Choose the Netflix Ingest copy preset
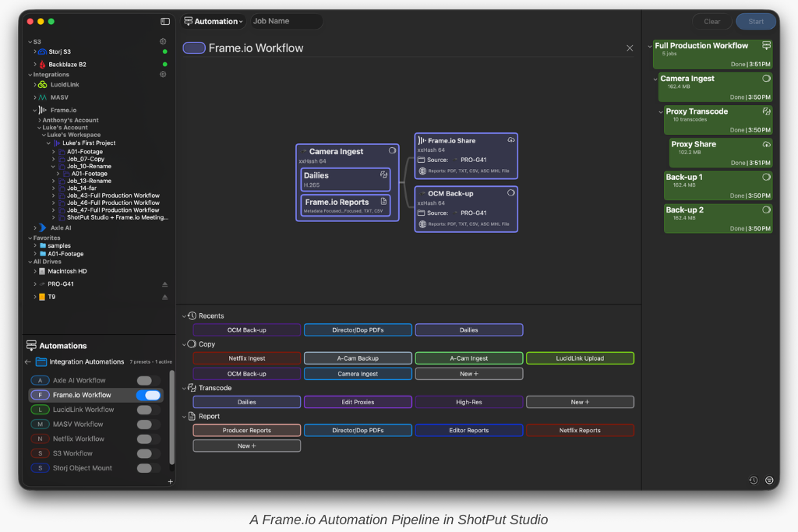Viewport: 798px width, 532px height. 246,358
